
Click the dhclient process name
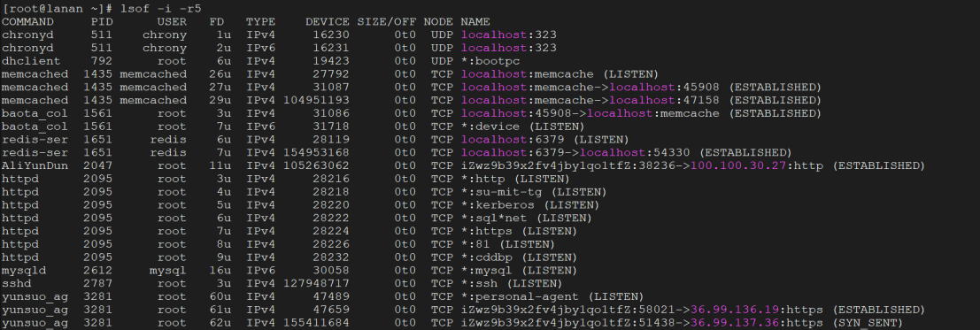tap(31, 61)
